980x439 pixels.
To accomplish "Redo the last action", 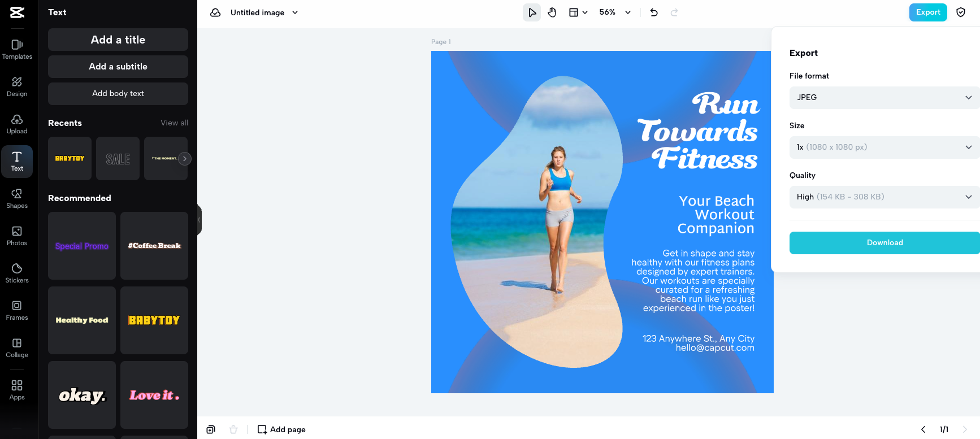I will tap(674, 12).
